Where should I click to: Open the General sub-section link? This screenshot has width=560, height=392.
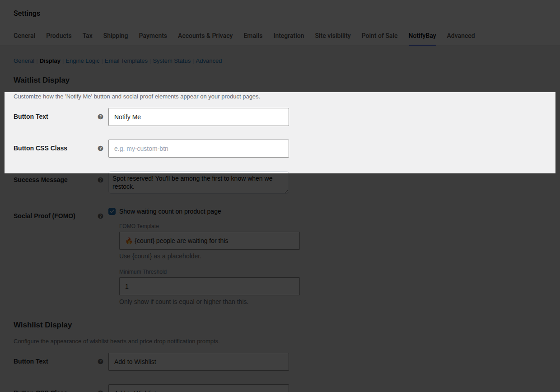pos(24,61)
